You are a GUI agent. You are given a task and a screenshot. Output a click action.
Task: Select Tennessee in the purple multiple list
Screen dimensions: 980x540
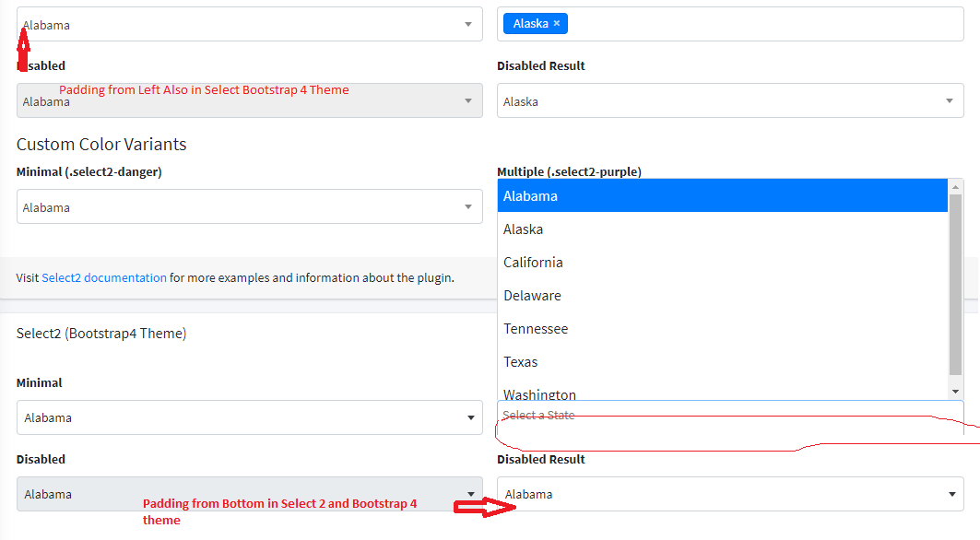coord(645,328)
